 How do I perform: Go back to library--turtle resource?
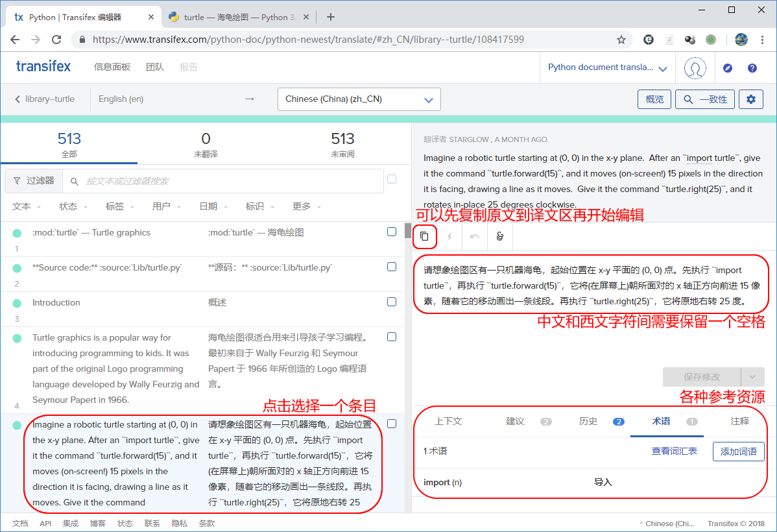45,99
